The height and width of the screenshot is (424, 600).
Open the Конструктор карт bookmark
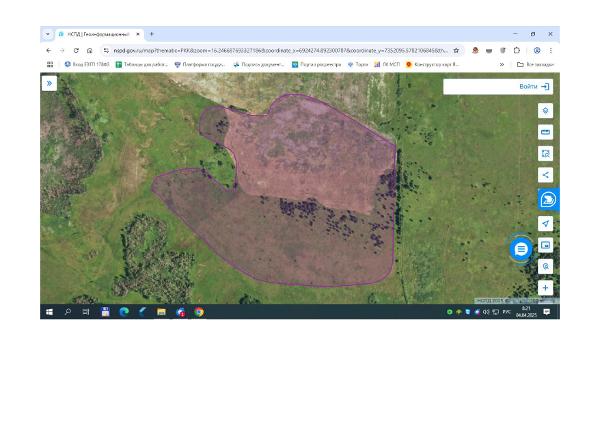pos(433,64)
